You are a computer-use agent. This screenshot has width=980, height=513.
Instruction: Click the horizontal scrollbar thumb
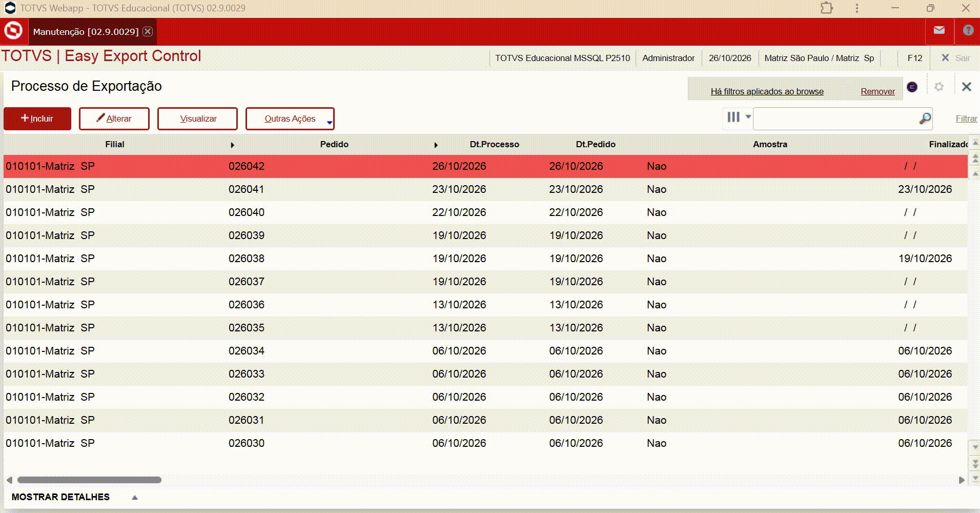coord(89,480)
